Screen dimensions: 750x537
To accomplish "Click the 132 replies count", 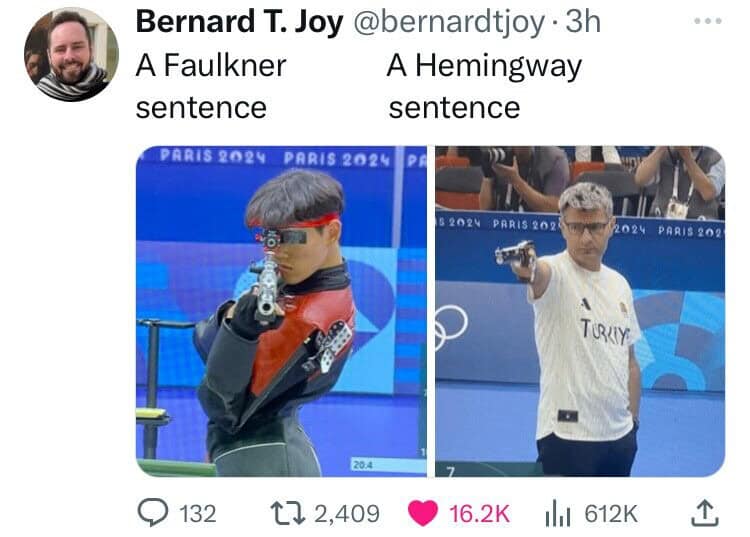I will (198, 514).
